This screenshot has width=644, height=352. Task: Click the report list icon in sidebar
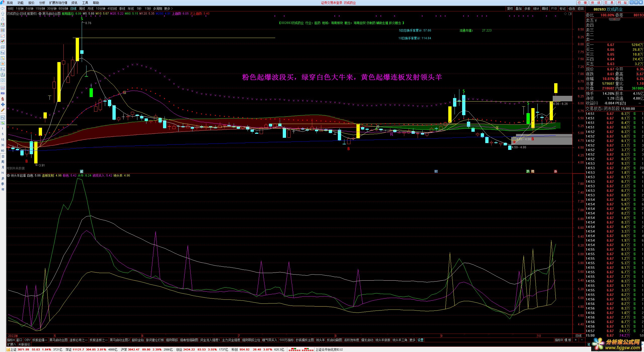tap(3, 47)
